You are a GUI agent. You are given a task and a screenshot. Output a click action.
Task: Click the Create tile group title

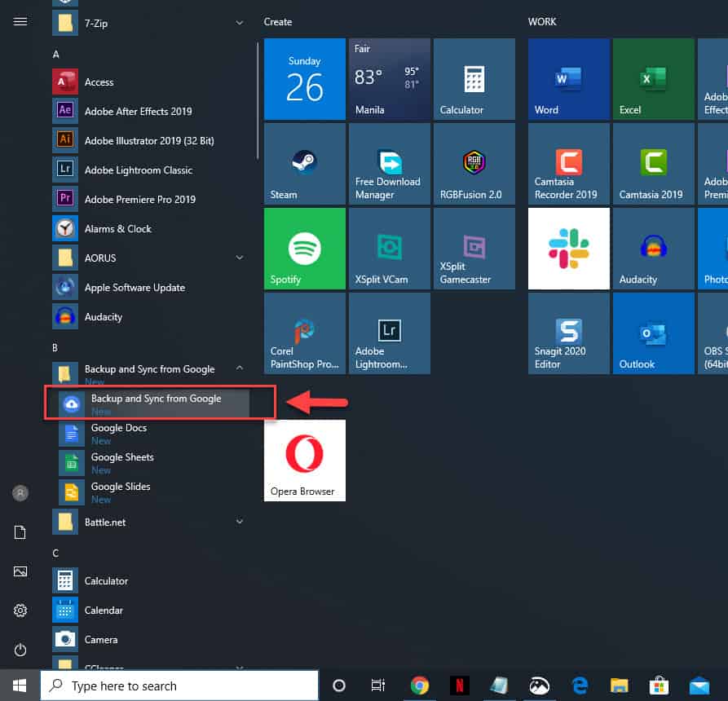[278, 22]
